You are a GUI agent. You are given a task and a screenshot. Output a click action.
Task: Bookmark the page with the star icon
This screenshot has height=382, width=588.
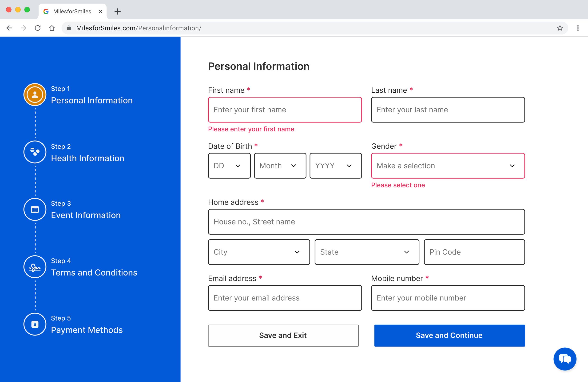(x=560, y=28)
